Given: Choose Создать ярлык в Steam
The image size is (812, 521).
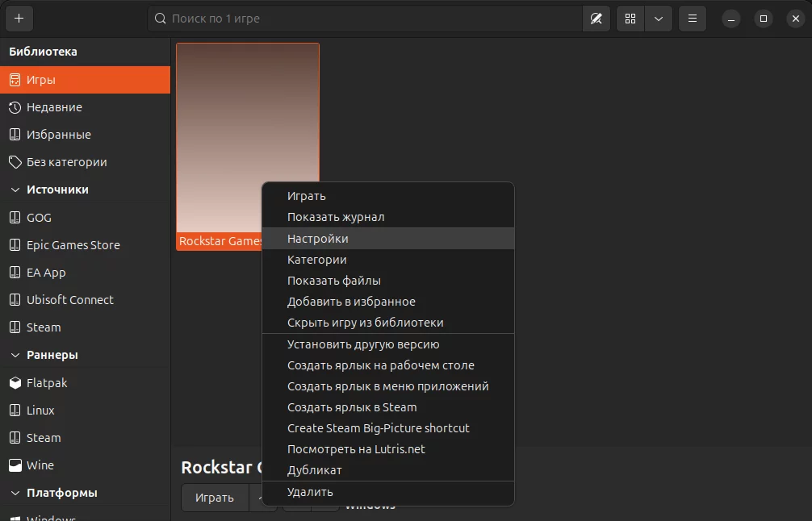Looking at the screenshot, I should [388, 407].
